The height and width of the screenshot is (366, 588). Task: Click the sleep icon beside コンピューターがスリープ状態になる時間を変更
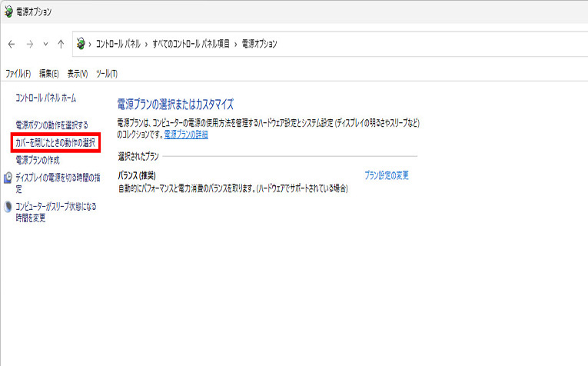(x=8, y=207)
